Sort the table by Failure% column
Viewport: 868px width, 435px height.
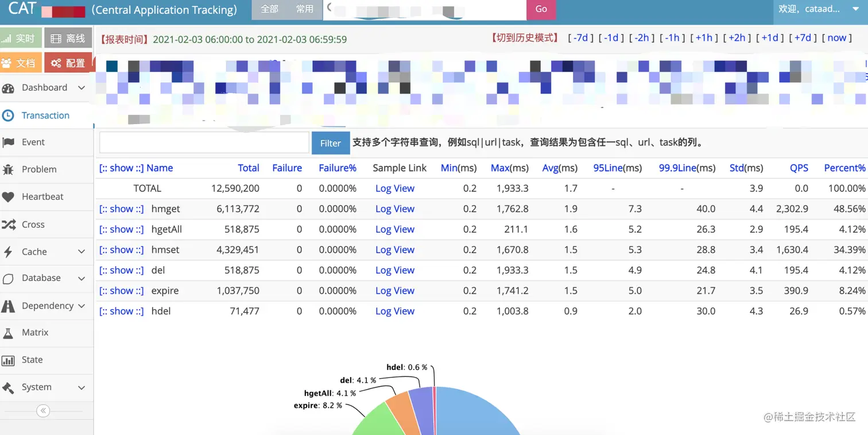(338, 168)
